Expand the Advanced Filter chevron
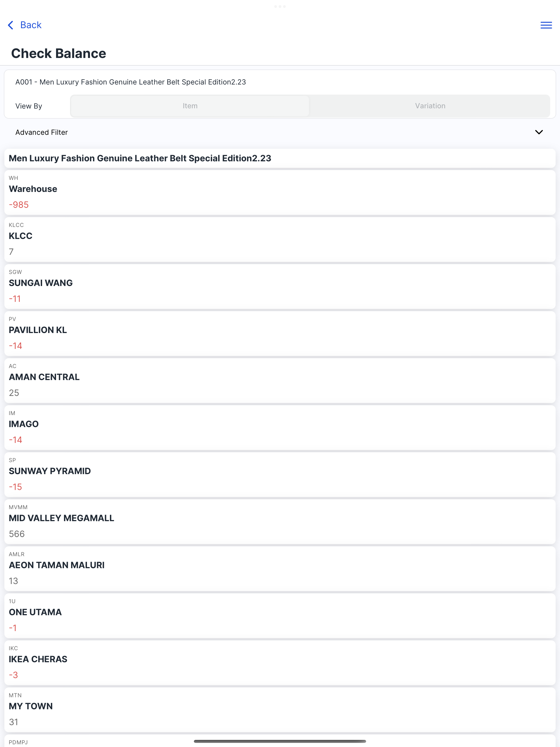Viewport: 560px width, 747px height. [539, 132]
